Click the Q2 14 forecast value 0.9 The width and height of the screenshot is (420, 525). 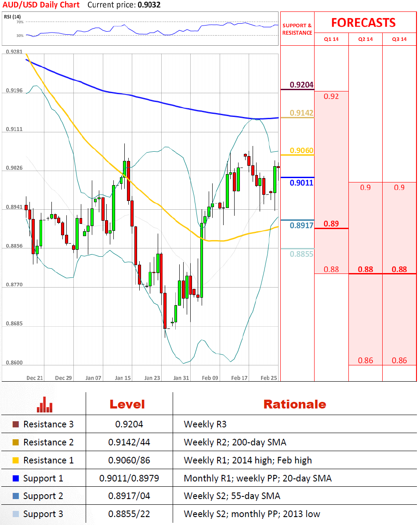[x=366, y=187]
